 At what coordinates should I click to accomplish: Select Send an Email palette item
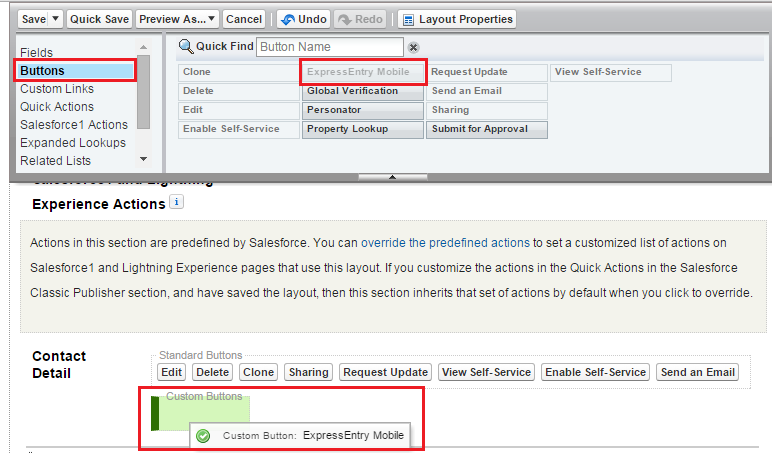487,91
